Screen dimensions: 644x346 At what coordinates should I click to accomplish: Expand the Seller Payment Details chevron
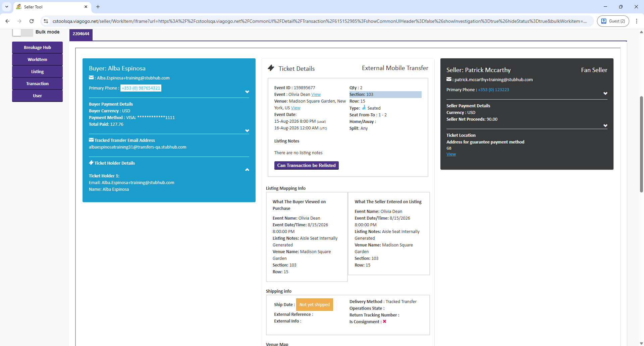pyautogui.click(x=605, y=126)
